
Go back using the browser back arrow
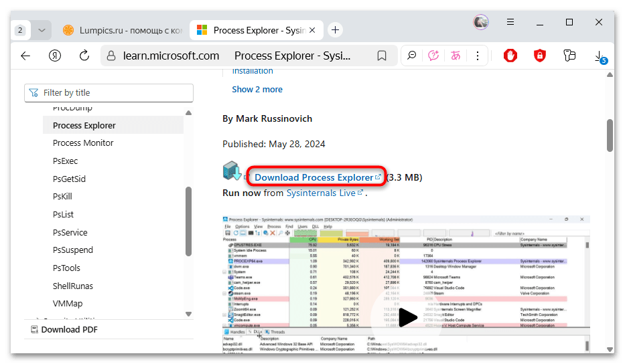pyautogui.click(x=25, y=56)
